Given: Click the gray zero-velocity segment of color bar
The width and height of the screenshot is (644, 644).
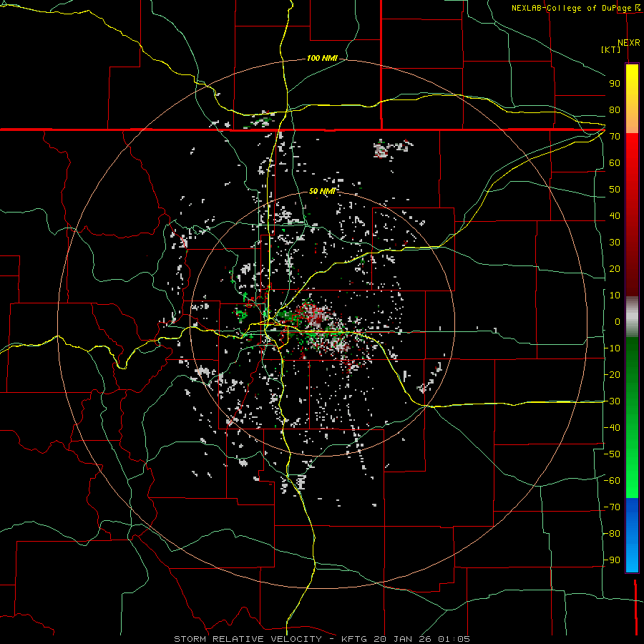Looking at the screenshot, I should [632, 317].
